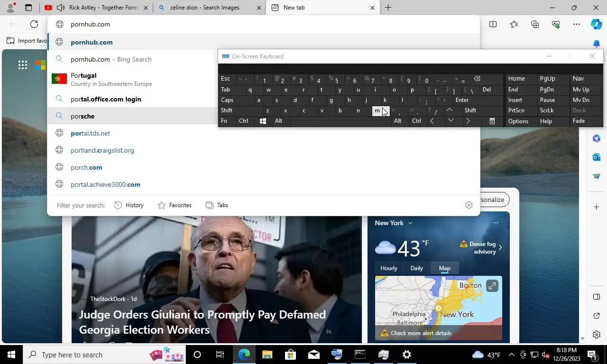Filter suggestions by Tabs

point(217,205)
